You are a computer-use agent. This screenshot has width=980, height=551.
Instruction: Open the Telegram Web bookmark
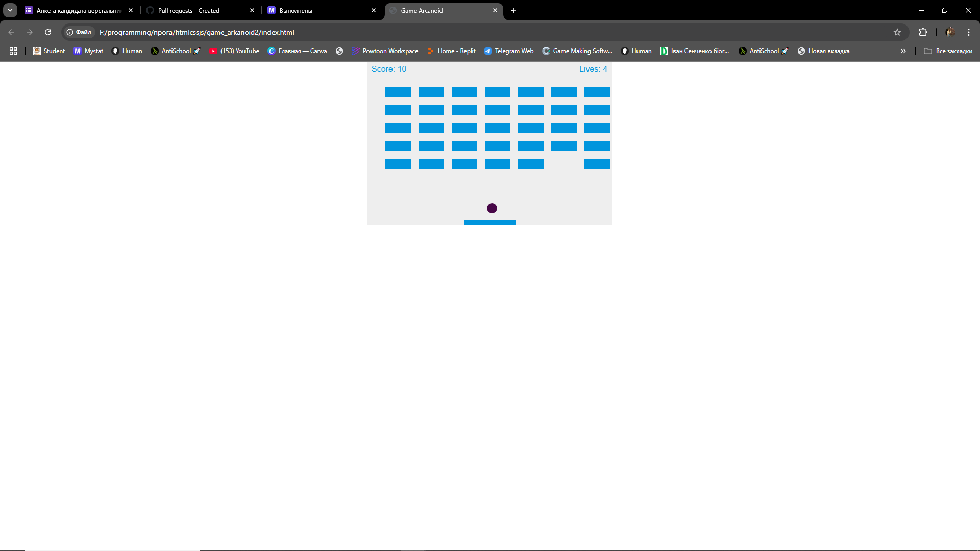click(x=509, y=51)
